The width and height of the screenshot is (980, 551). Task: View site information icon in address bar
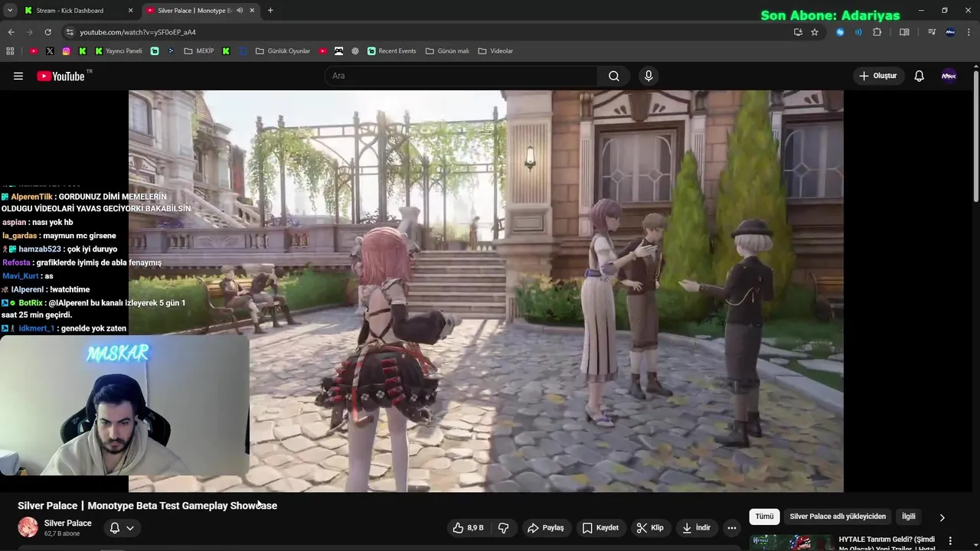click(70, 32)
